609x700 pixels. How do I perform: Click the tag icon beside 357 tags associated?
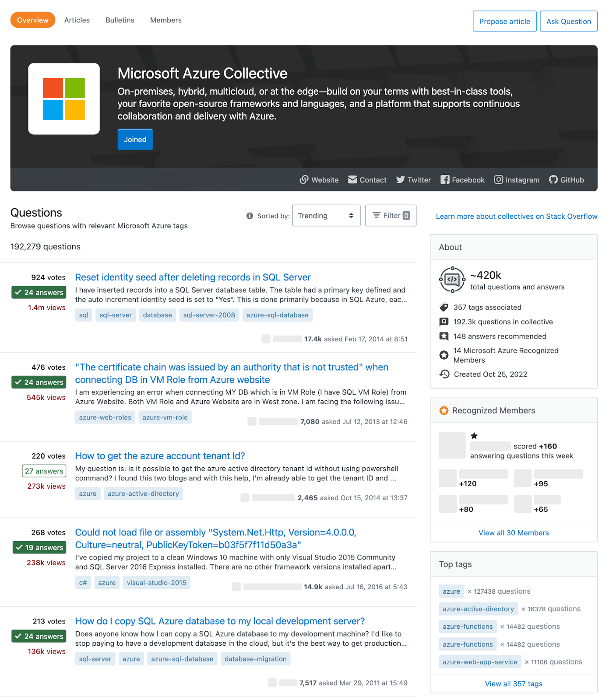[x=444, y=307]
